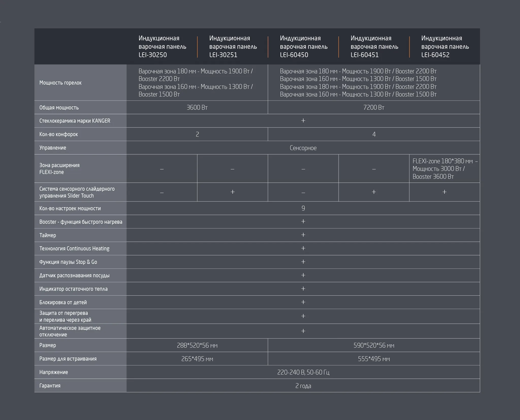
Task: Click the plus sign in Таймер row
Action: 303,235
